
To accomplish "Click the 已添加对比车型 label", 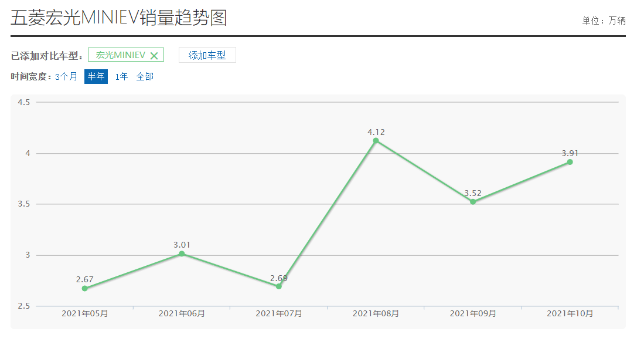I will pyautogui.click(x=46, y=56).
